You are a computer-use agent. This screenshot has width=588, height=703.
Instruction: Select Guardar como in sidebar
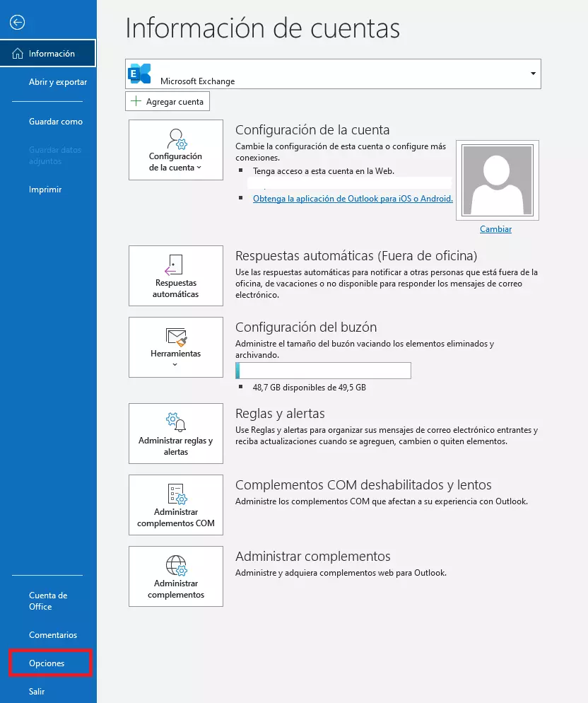(56, 122)
